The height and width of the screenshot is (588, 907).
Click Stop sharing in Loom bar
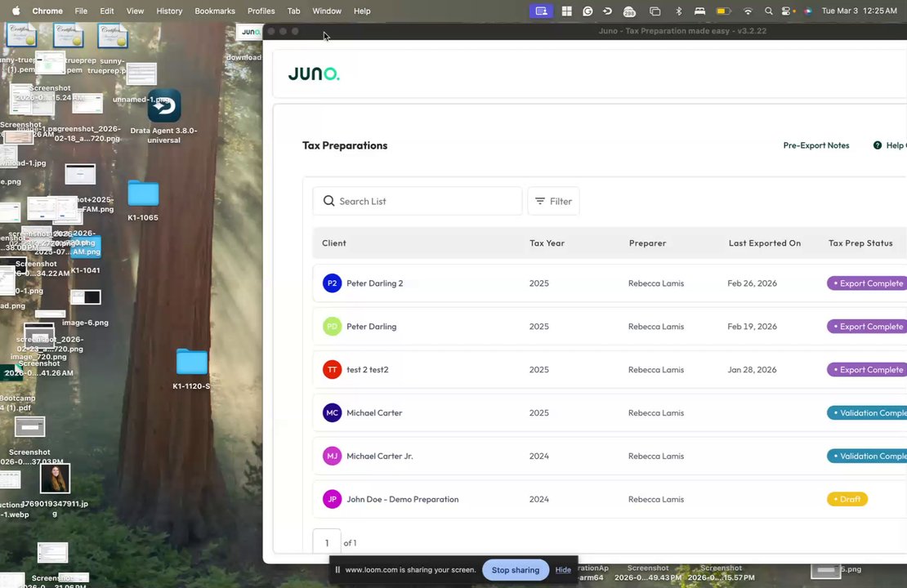pos(516,569)
